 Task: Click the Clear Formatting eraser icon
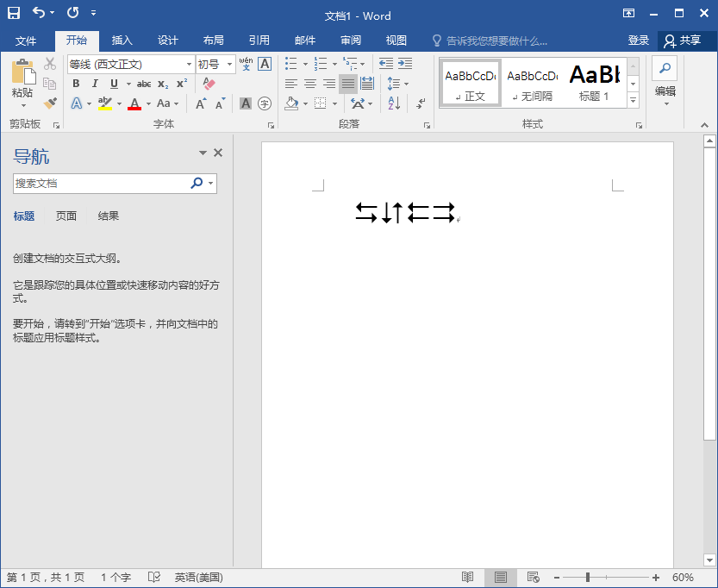tap(208, 84)
